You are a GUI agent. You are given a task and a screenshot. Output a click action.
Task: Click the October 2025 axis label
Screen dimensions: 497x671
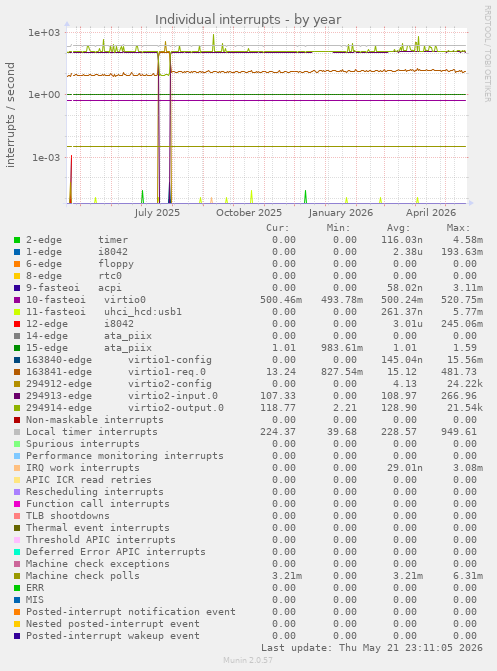pos(249,213)
